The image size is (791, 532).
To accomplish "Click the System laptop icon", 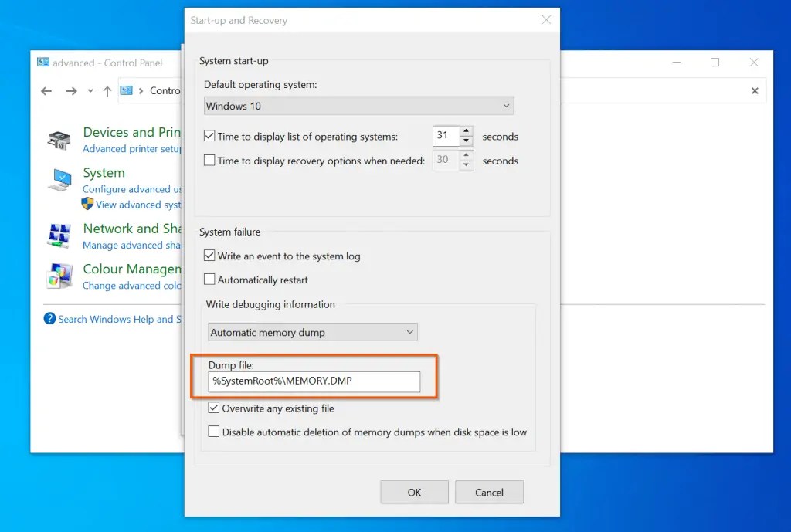I will pyautogui.click(x=58, y=180).
